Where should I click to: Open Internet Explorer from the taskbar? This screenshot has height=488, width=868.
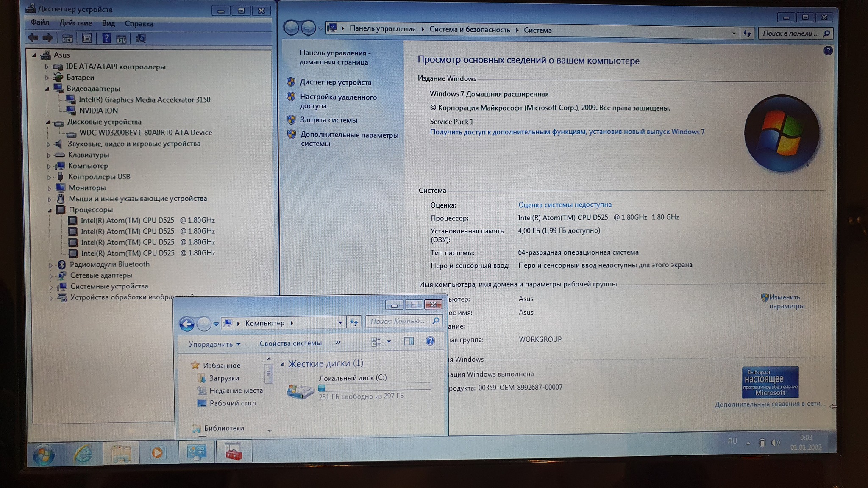coord(83,454)
